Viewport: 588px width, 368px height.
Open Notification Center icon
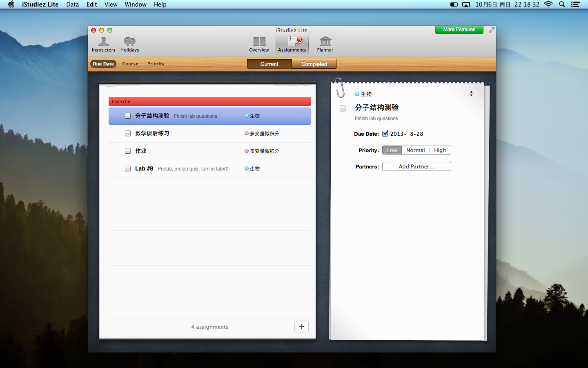(575, 4)
